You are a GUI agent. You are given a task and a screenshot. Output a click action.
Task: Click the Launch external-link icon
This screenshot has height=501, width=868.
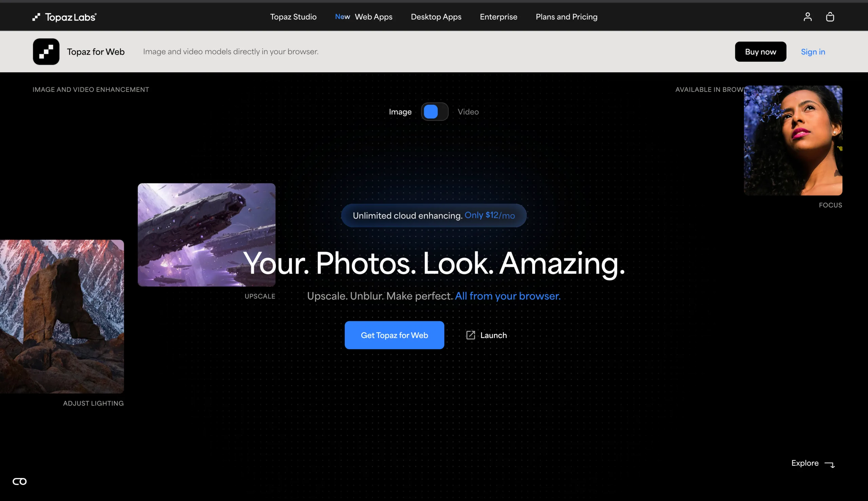pyautogui.click(x=471, y=335)
